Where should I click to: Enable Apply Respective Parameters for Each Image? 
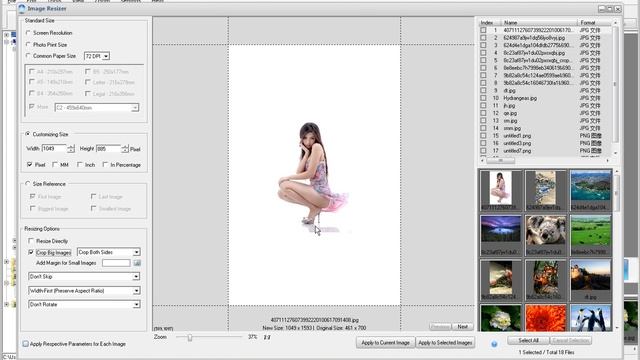25,344
